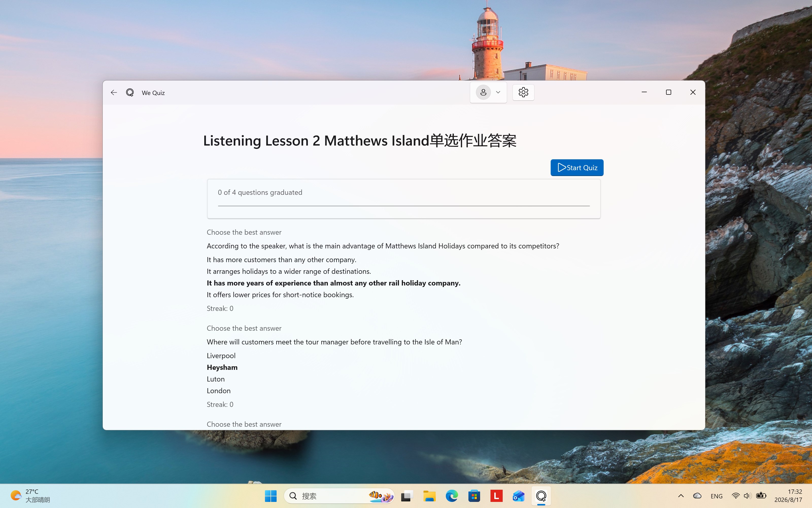812x508 pixels.
Task: Open Task View on the taskbar
Action: click(407, 496)
